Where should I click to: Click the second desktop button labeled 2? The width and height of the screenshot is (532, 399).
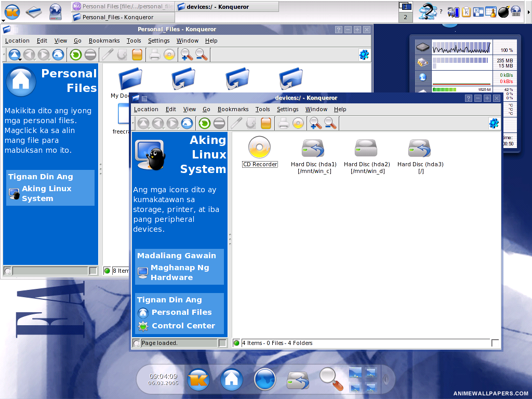tap(405, 17)
